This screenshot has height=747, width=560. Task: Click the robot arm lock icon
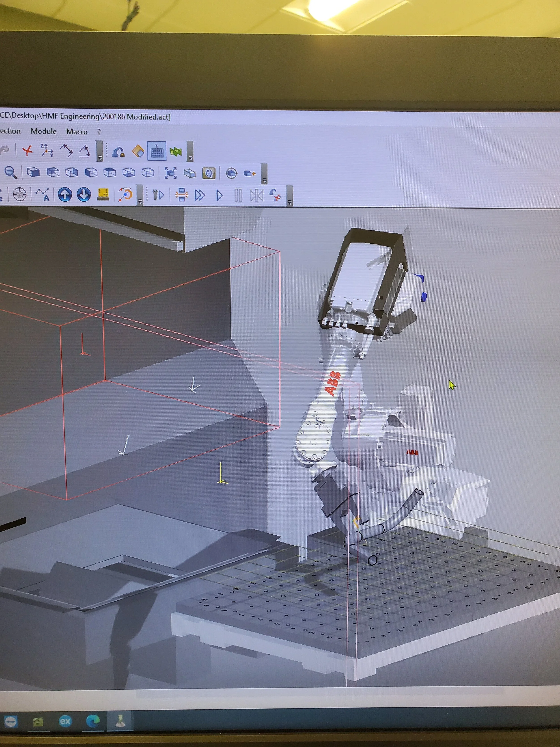[x=118, y=152]
